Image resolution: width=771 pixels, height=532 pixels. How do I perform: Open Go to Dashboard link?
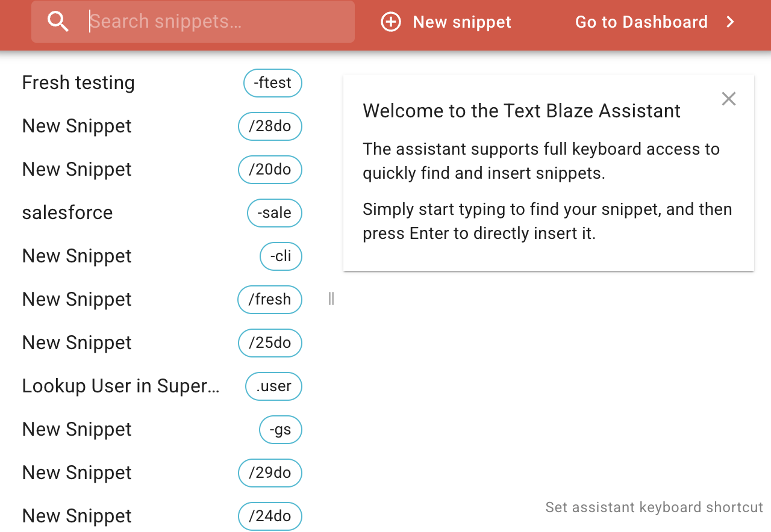[x=641, y=22]
